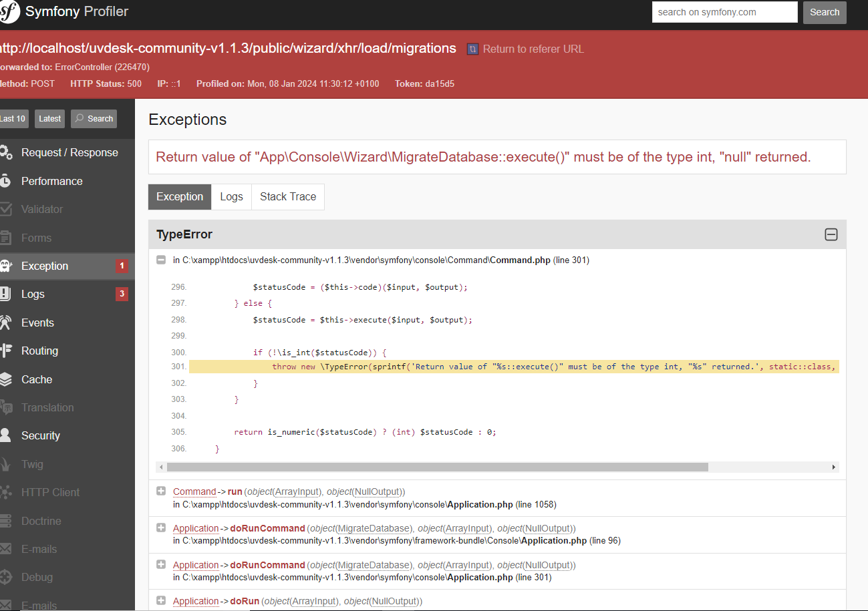
Task: Click the Performance stopwatch icon
Action: pos(5,181)
